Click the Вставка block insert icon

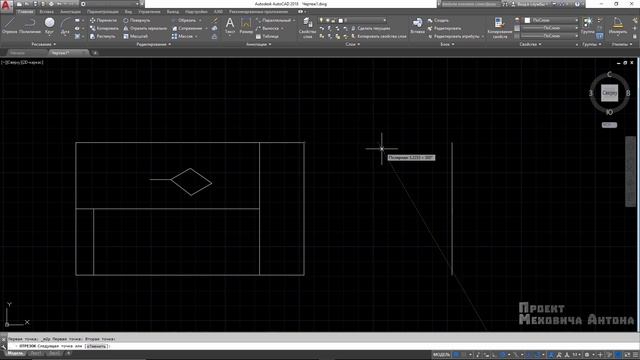417,26
